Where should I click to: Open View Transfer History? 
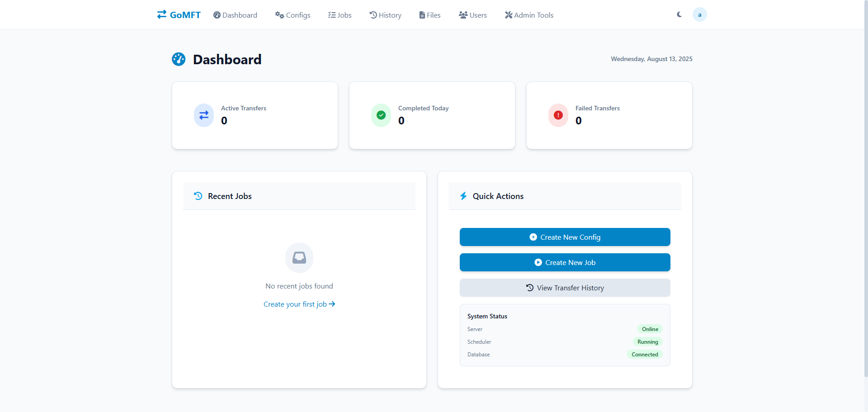point(565,288)
